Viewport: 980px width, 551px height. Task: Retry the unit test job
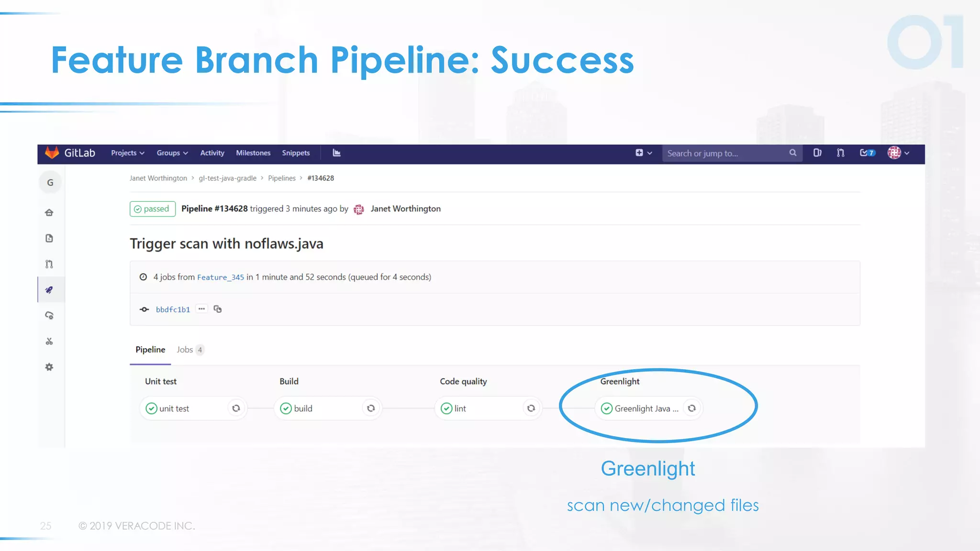pyautogui.click(x=236, y=408)
